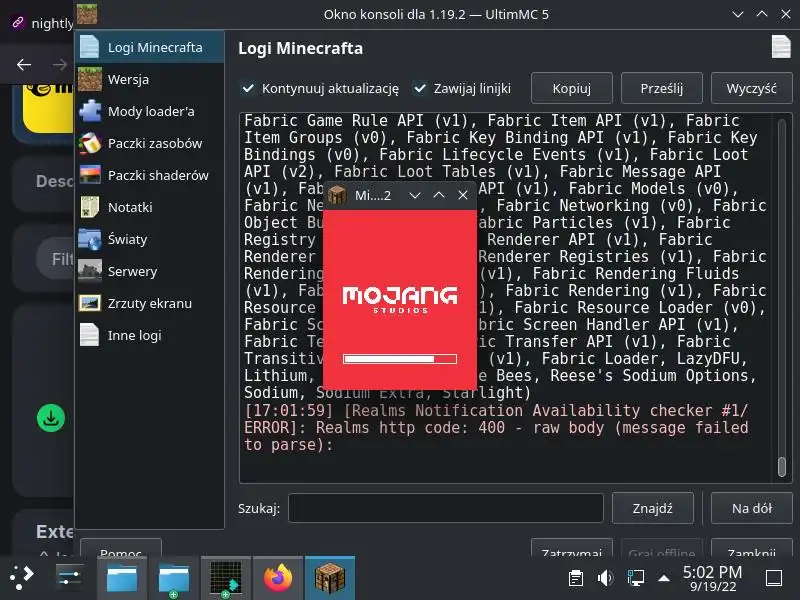Switch to Firefox from the taskbar
This screenshot has height=600, width=800.
(278, 578)
